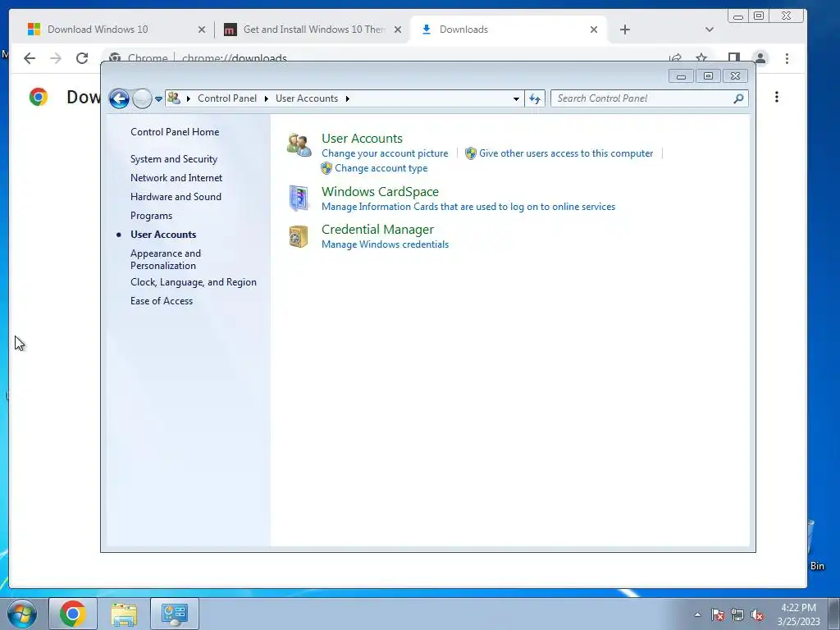Click Action Center flag tray icon

718,615
